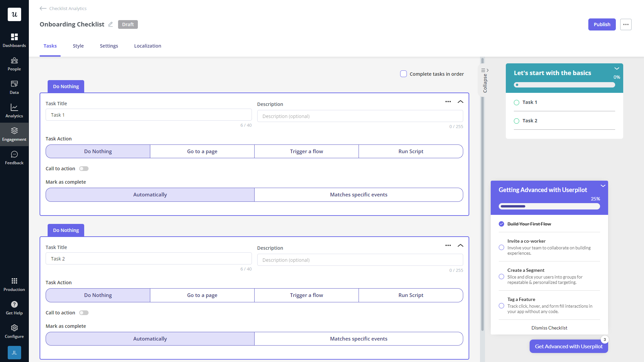Click the People icon in sidebar
Image resolution: width=644 pixels, height=362 pixels.
click(14, 63)
